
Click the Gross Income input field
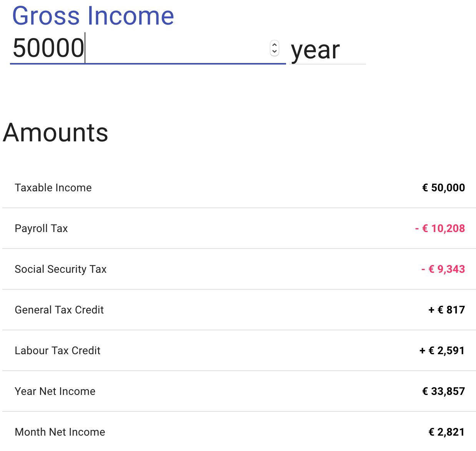tap(138, 49)
